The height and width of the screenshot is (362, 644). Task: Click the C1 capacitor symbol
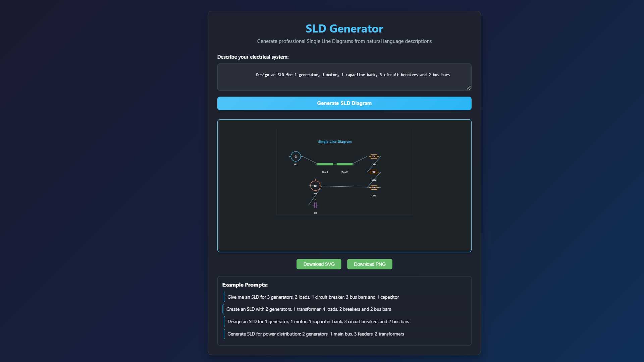315,205
